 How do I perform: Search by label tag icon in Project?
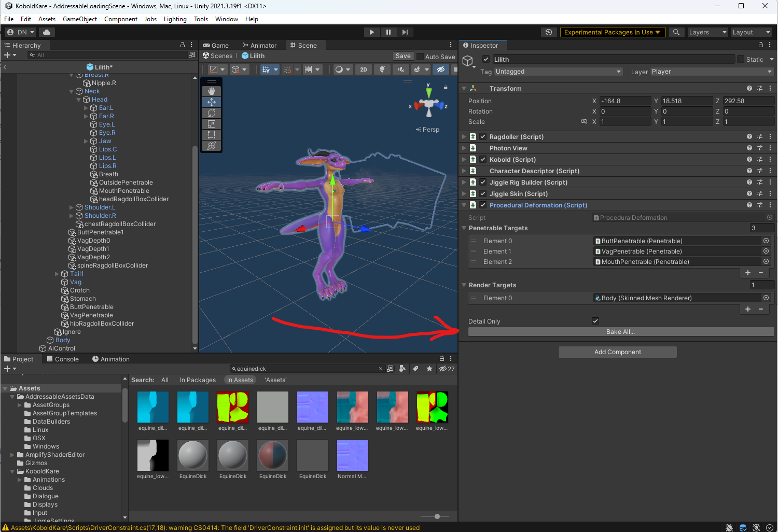pyautogui.click(x=415, y=369)
